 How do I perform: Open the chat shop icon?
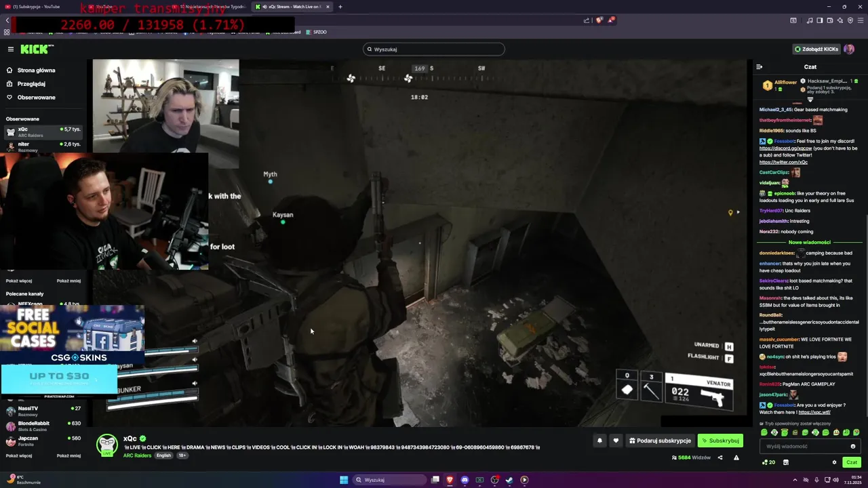(x=786, y=462)
